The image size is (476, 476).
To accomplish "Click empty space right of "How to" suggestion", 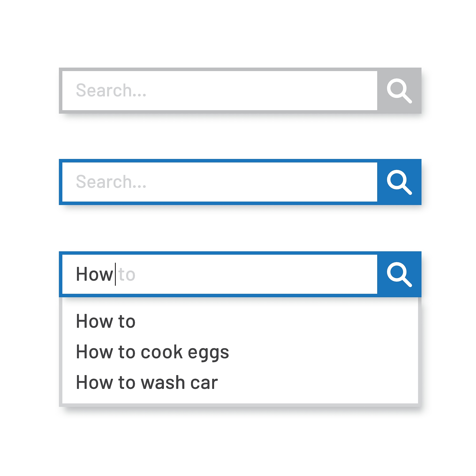I will coord(271,321).
